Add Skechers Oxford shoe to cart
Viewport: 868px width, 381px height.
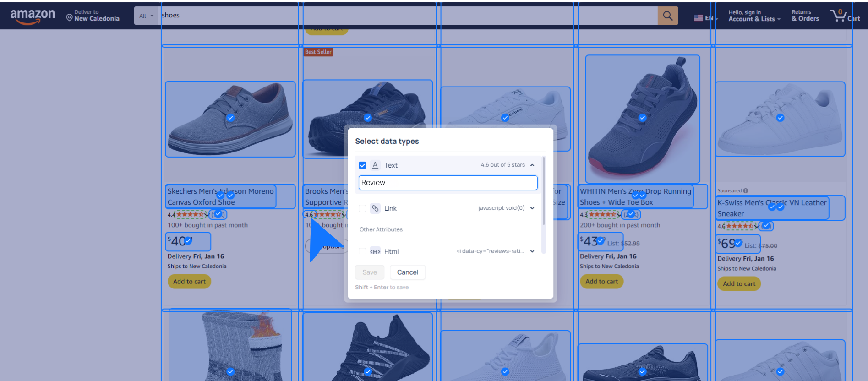(x=189, y=282)
